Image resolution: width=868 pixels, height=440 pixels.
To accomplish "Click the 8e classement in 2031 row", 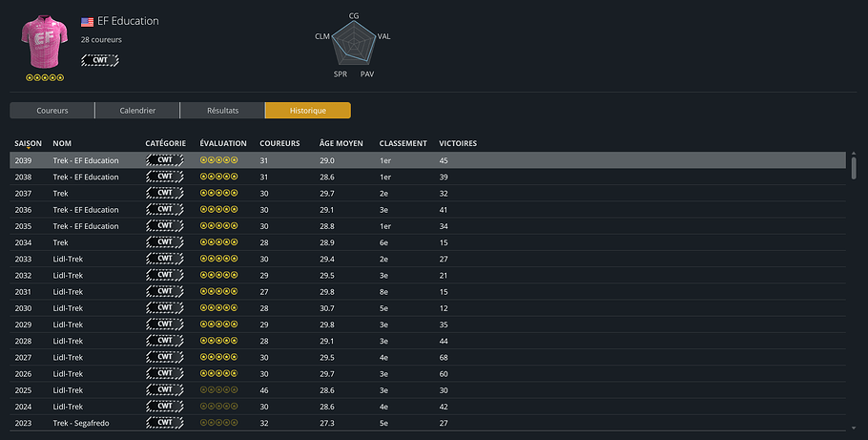I will 383,291.
